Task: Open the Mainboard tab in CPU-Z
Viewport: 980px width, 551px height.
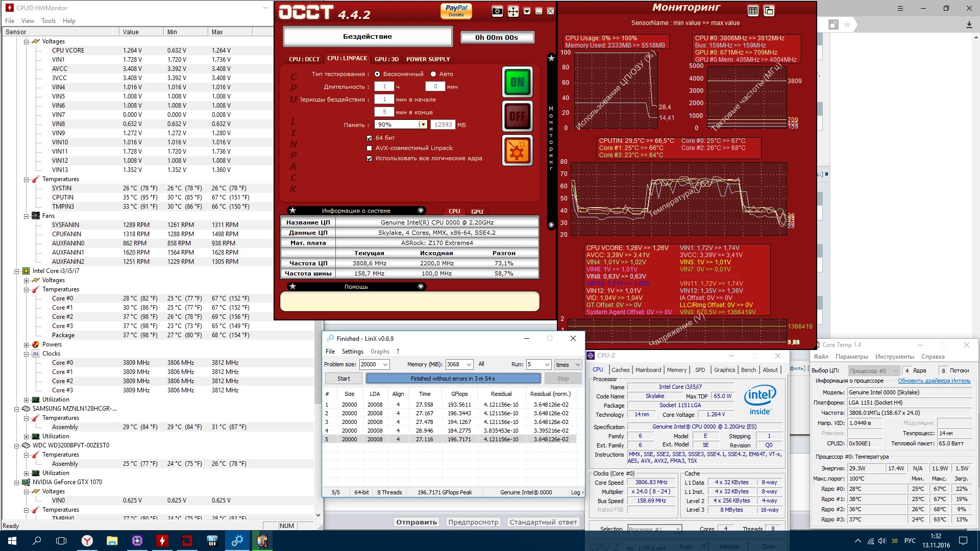Action: tap(648, 370)
